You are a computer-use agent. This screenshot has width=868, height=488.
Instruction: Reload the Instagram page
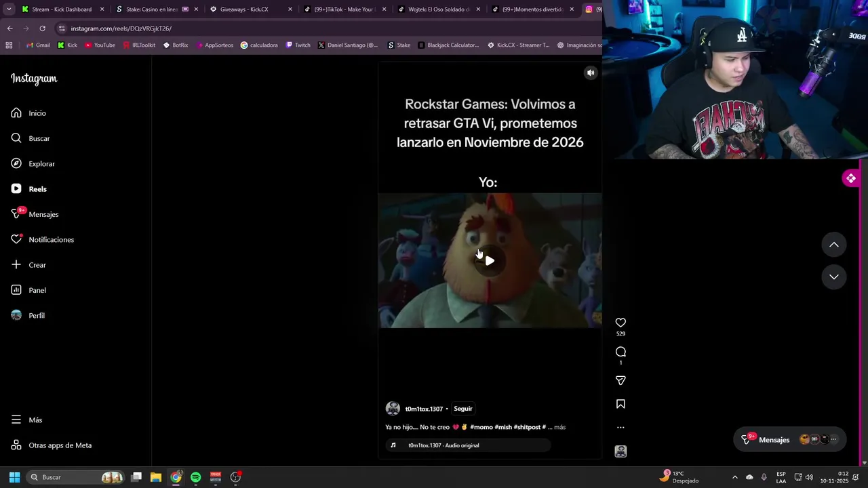(42, 28)
